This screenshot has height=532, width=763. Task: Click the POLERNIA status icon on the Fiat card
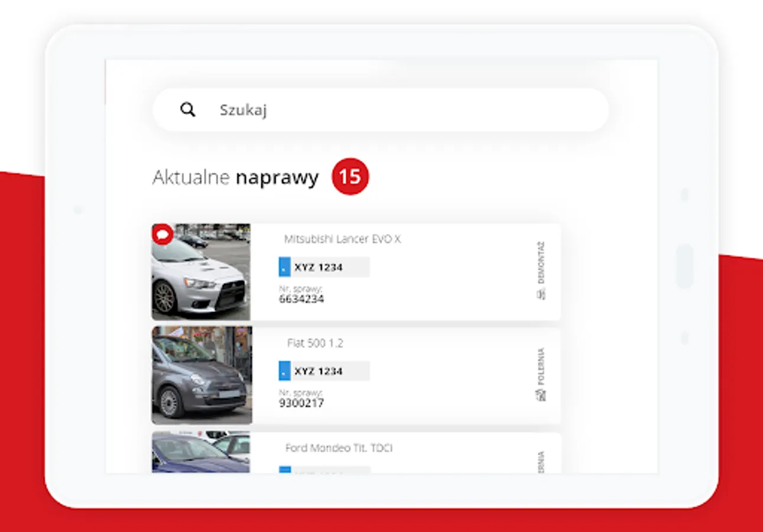[x=541, y=395]
